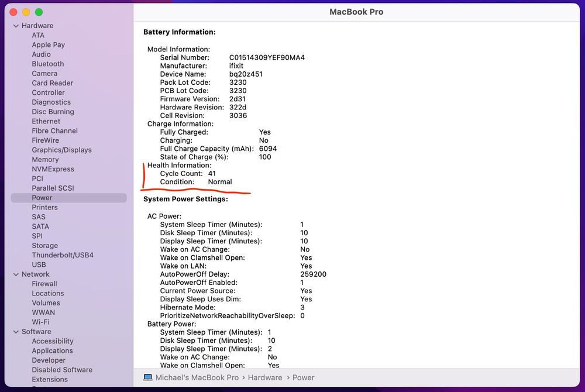This screenshot has height=392, width=585.
Task: Select Extensions under Software
Action: tap(50, 379)
